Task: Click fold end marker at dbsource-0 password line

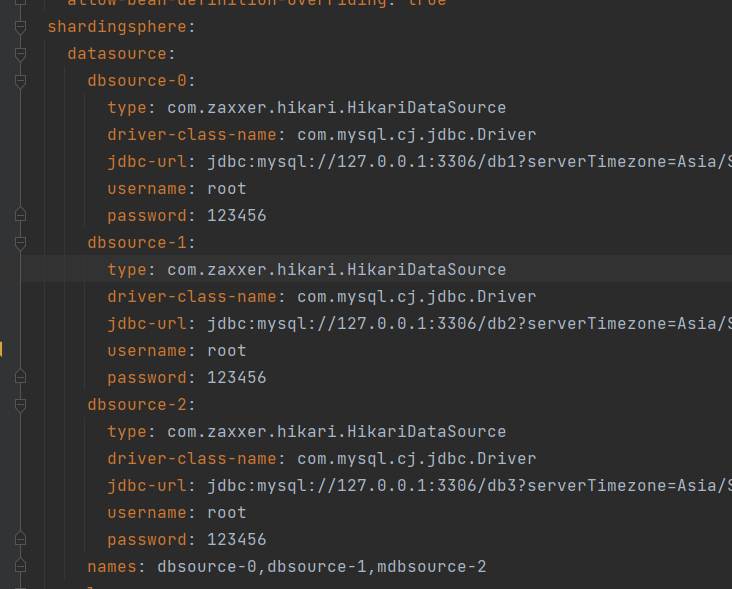Action: [21, 215]
